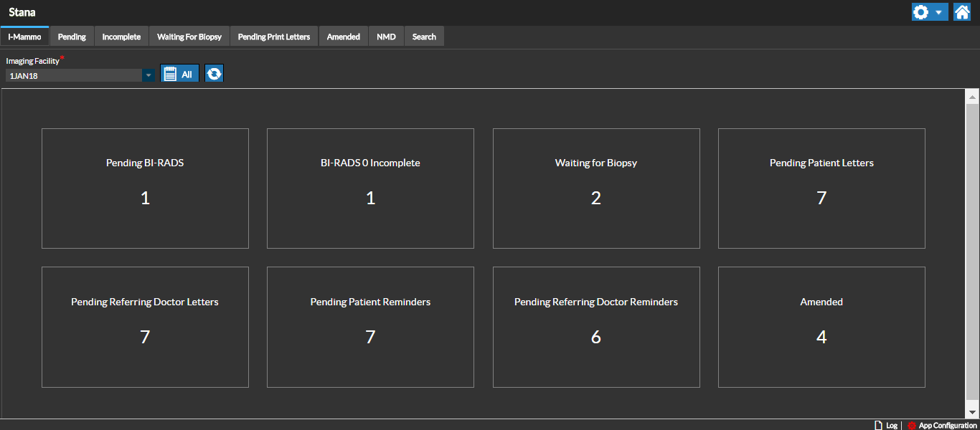This screenshot has height=430, width=980.
Task: Click the scrollbar up arrow
Action: [972, 97]
